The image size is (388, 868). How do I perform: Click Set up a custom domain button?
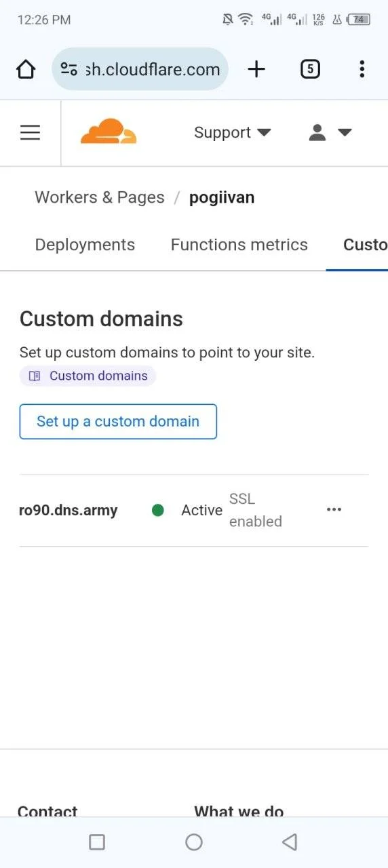[x=118, y=422]
